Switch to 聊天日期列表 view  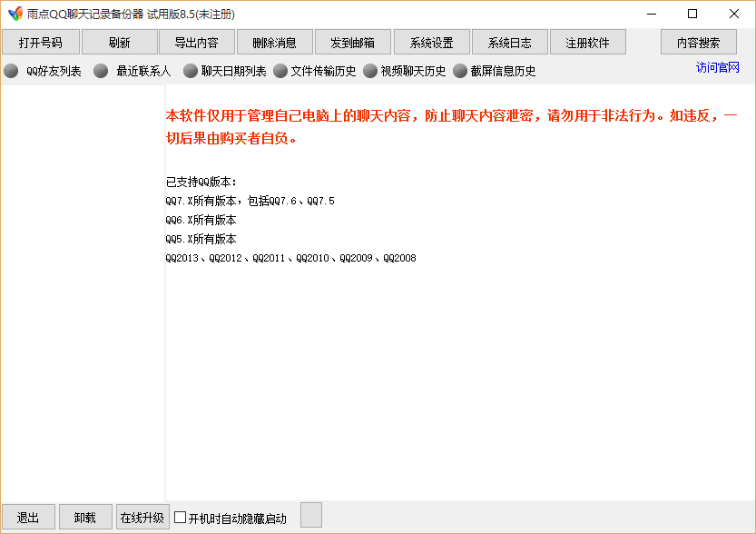point(191,71)
